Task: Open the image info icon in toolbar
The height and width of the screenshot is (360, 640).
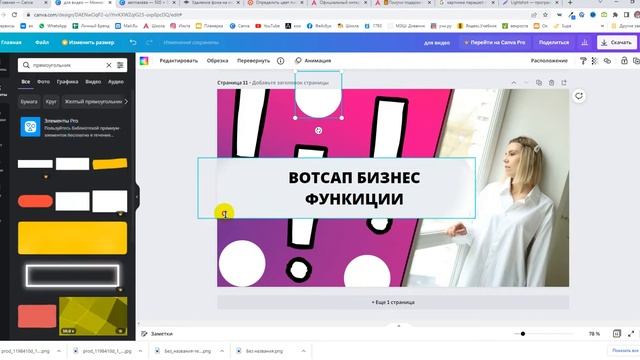Action: point(280,61)
